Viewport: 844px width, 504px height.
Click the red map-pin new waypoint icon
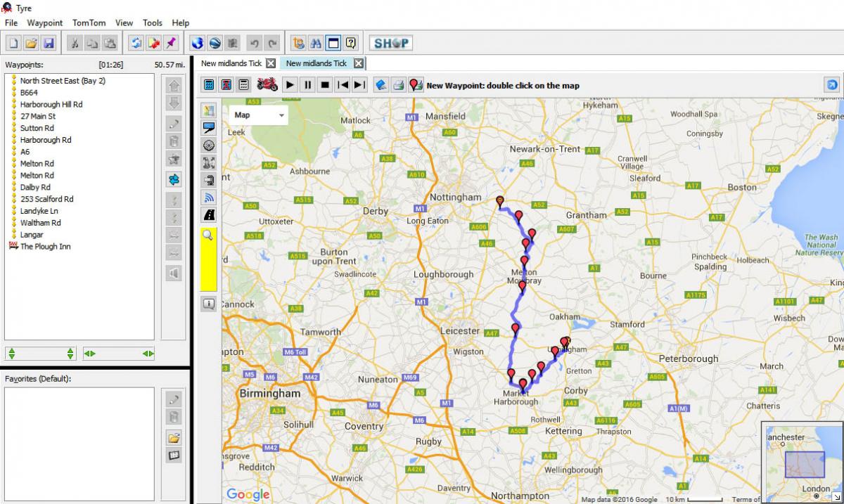[416, 85]
